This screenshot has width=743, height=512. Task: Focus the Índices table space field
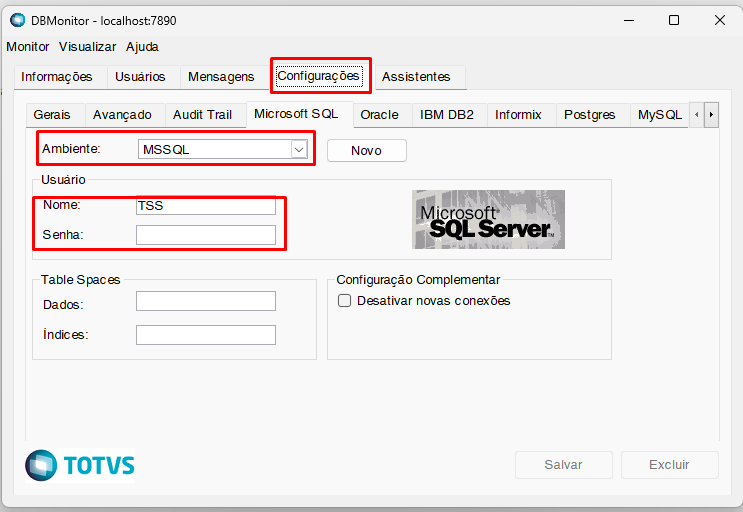206,335
